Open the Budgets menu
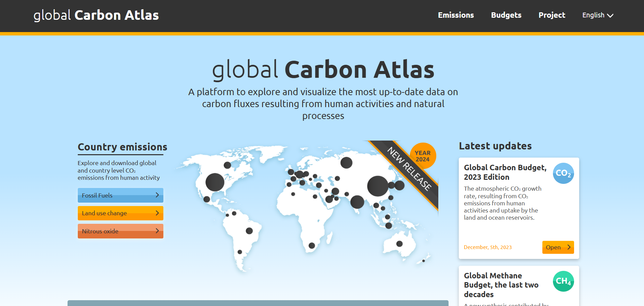Image resolution: width=644 pixels, height=306 pixels. coord(506,15)
